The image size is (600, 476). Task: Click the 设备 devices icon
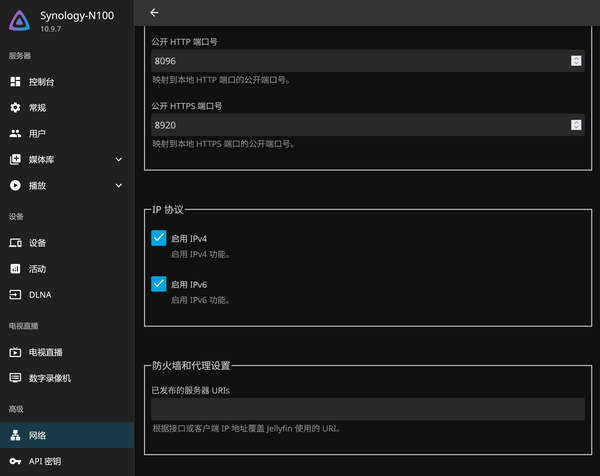coord(15,243)
